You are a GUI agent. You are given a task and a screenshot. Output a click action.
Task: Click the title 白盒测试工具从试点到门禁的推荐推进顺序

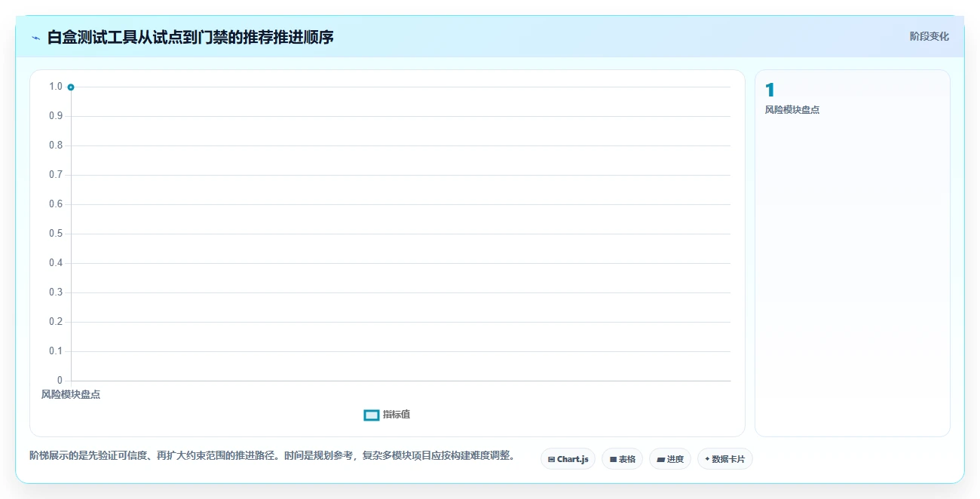click(x=190, y=37)
